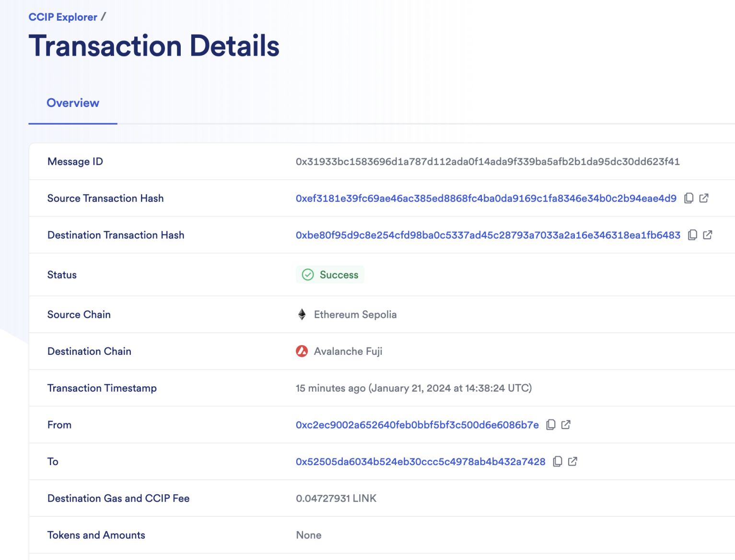Open Destination Transaction Hash external link icon
This screenshot has height=560, width=735.
coord(708,235)
